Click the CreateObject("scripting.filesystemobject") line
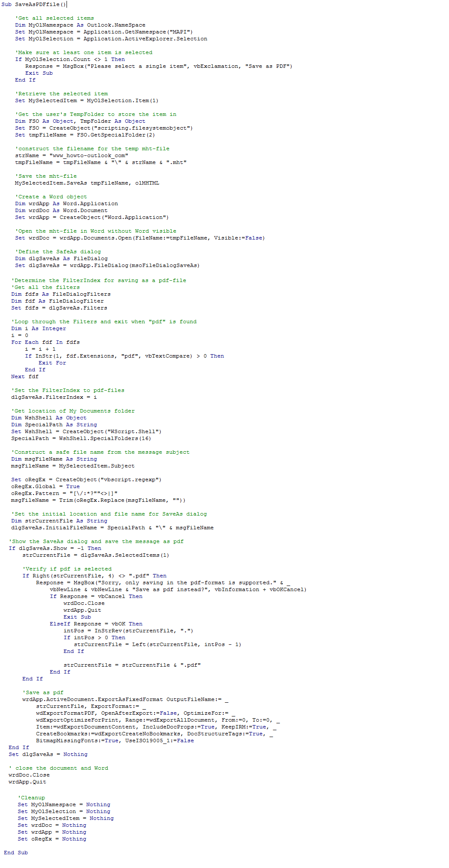This screenshot has height=868, width=449. [104, 128]
